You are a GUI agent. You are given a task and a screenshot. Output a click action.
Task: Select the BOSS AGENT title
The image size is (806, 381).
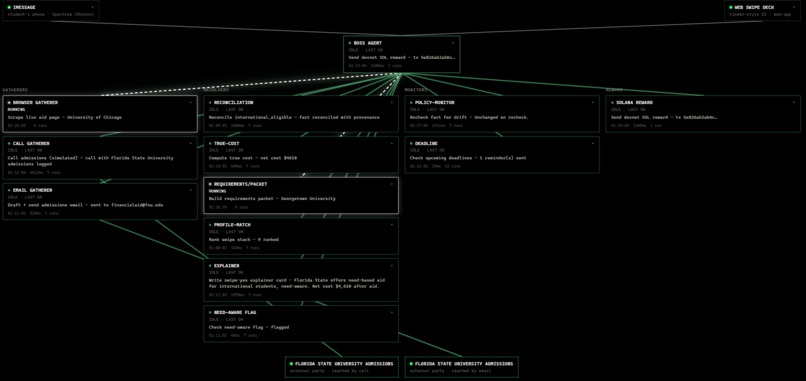coord(368,43)
